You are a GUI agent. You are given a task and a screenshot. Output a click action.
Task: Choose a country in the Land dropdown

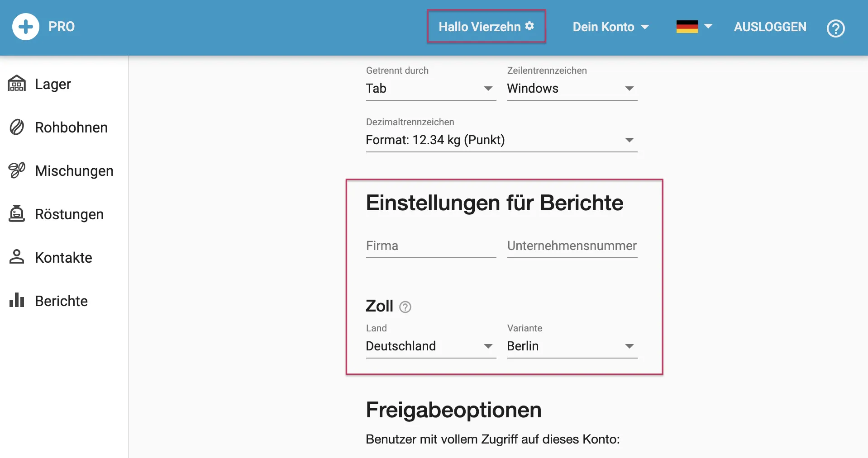pos(430,346)
